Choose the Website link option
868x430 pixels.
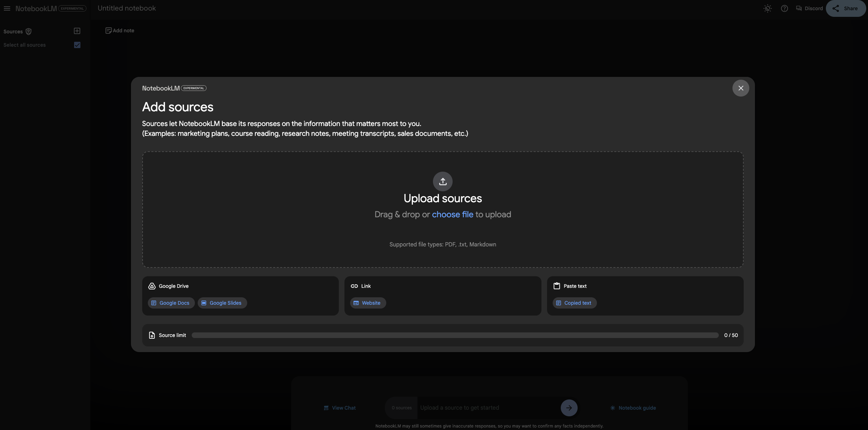(368, 303)
